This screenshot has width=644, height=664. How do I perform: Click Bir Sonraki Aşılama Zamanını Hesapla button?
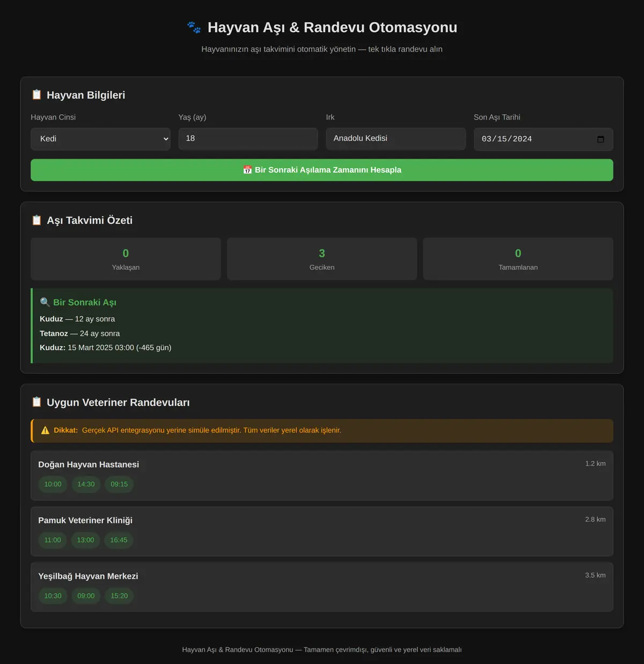click(x=322, y=170)
